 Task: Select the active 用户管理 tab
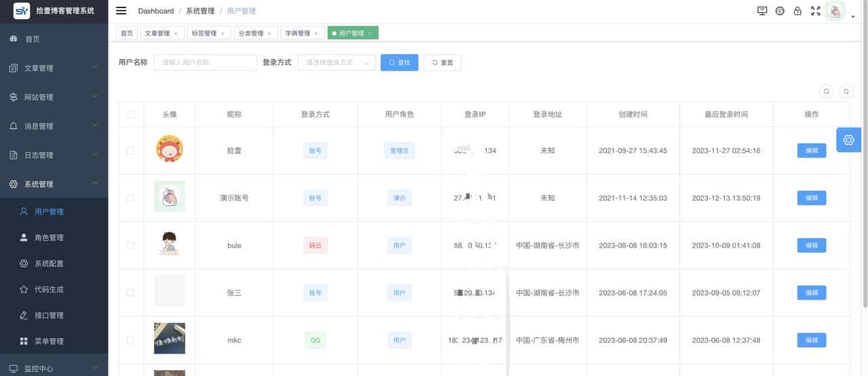353,33
